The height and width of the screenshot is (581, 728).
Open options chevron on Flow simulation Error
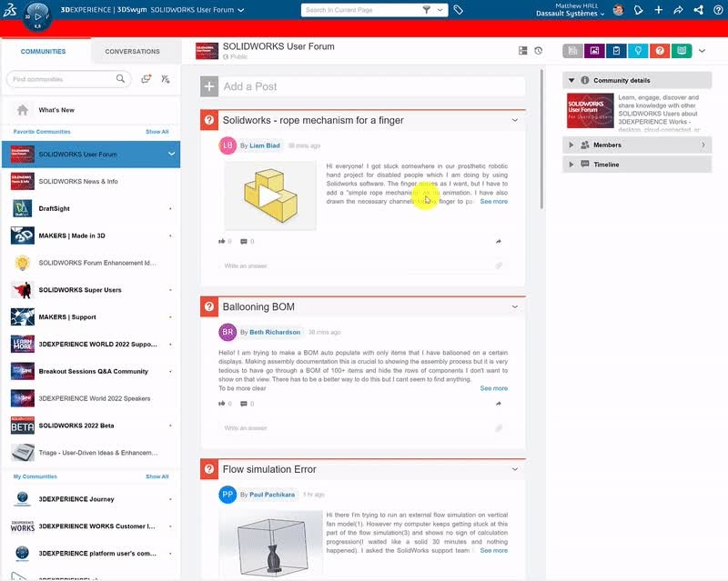click(515, 469)
